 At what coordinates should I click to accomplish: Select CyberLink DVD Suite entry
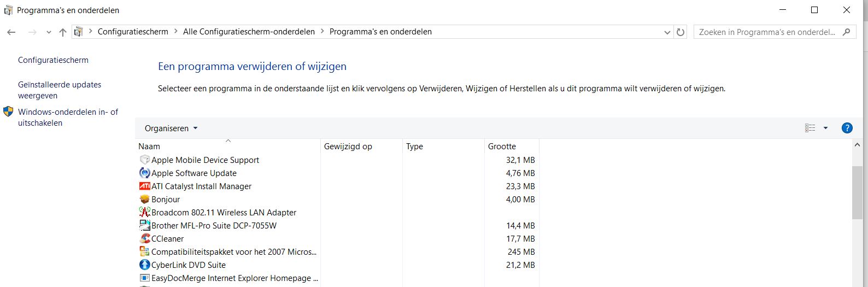tap(189, 265)
